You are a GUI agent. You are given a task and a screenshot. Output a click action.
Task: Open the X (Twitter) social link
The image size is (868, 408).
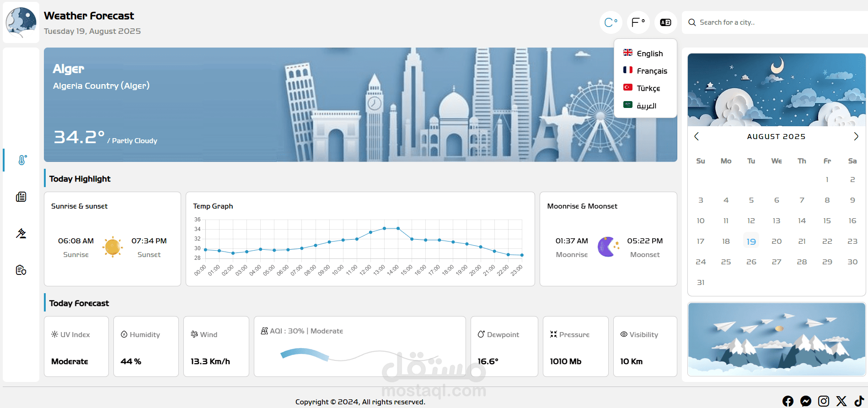tap(841, 401)
